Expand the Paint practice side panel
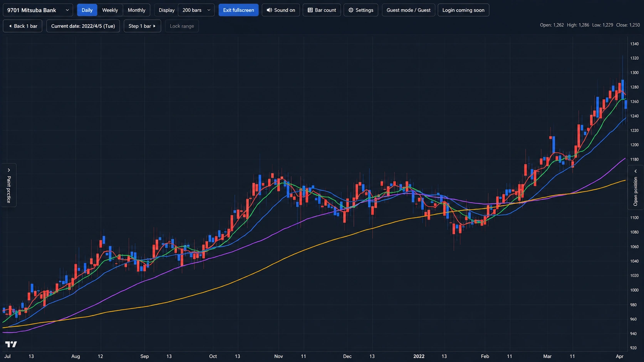Viewport: 644px width, 362px height. (8, 185)
